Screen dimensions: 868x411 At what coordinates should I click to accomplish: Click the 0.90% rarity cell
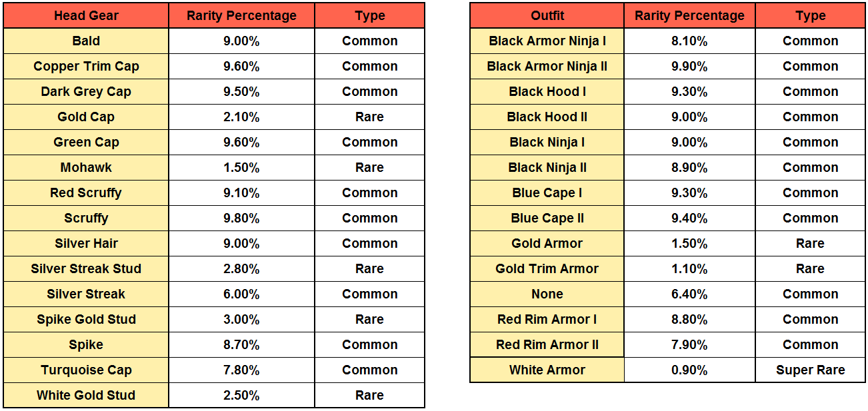(x=689, y=370)
